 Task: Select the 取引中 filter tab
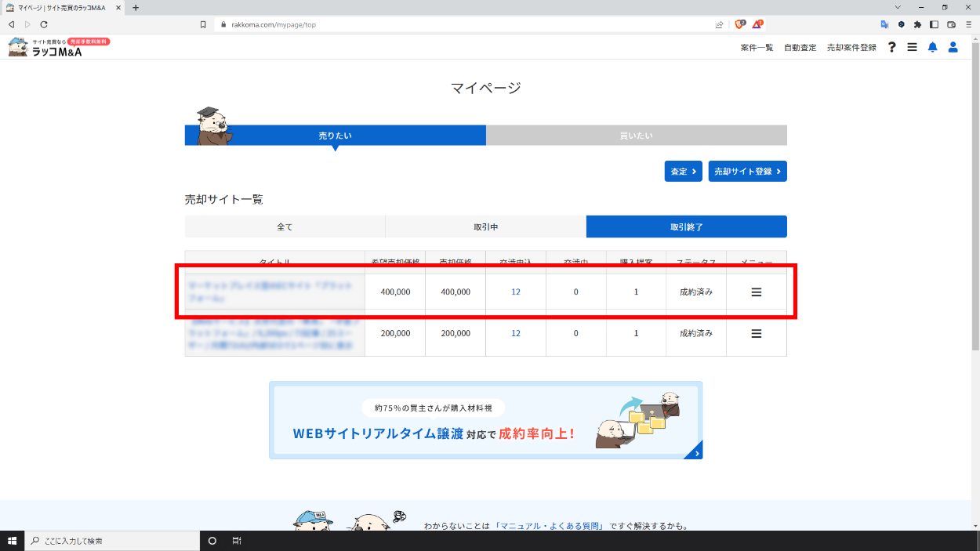pyautogui.click(x=485, y=227)
